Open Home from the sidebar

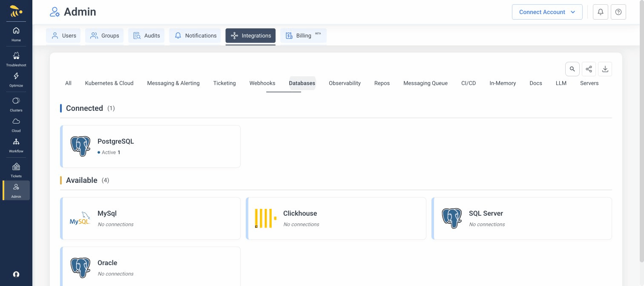coord(16,33)
